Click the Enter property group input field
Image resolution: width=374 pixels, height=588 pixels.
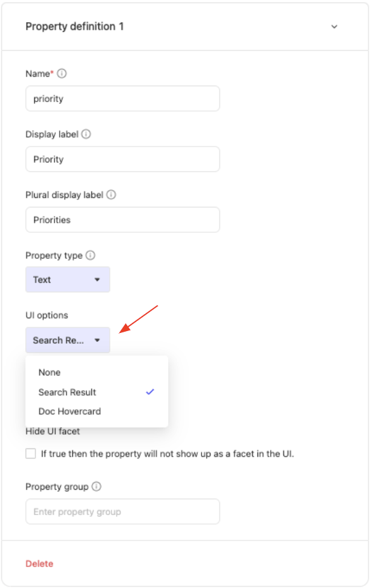122,511
